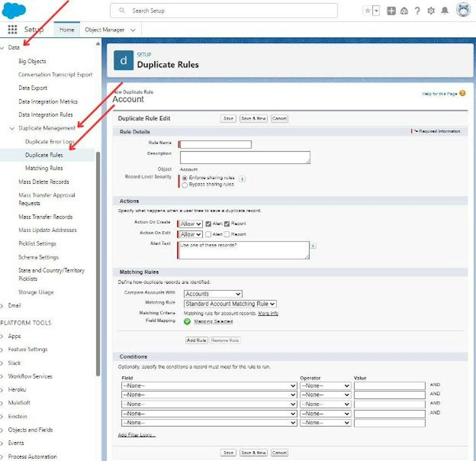Click the Description text area

pyautogui.click(x=245, y=158)
